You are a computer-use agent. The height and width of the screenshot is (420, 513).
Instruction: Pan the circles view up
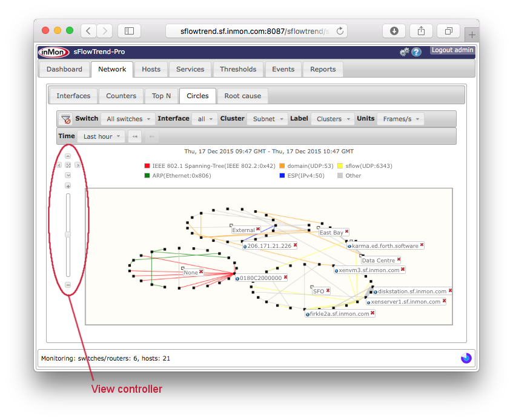(68, 156)
